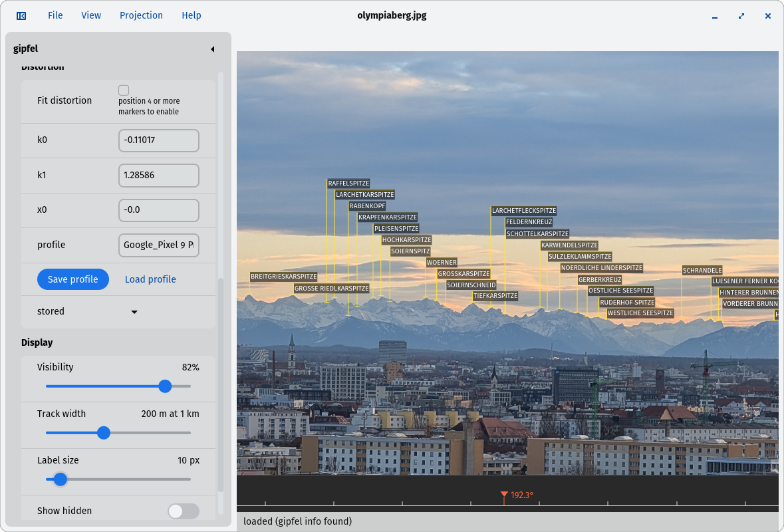This screenshot has height=532, width=784.
Task: Open the File menu
Action: tap(55, 15)
